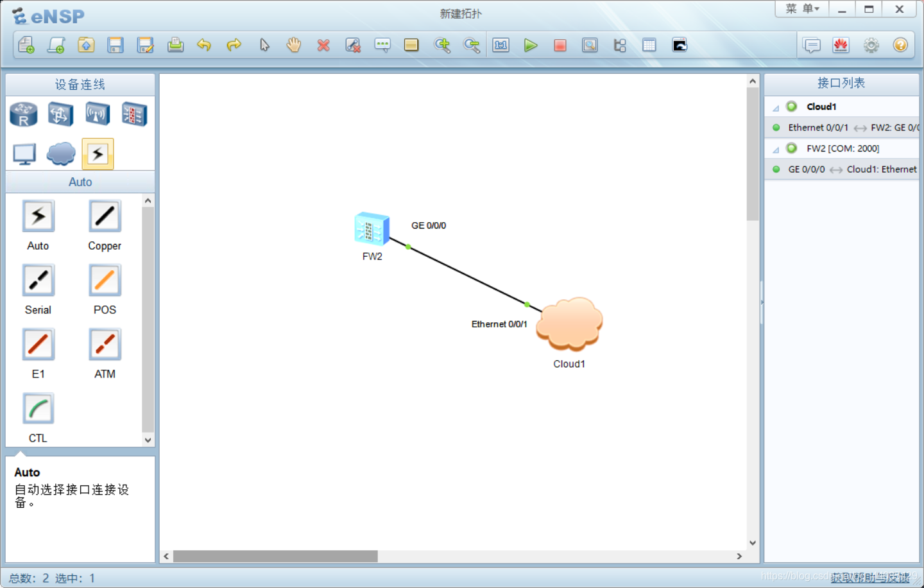Collapse the FW2 interface tree node
This screenshot has height=588, width=924.
[x=776, y=150]
